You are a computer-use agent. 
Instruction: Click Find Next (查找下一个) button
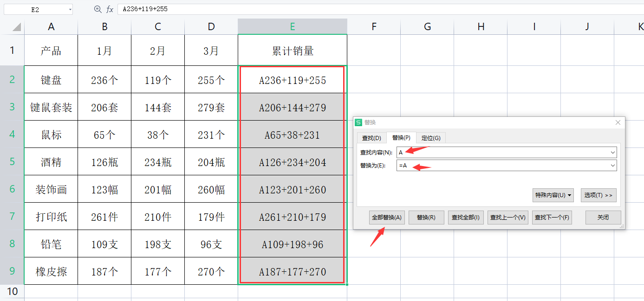coord(552,218)
